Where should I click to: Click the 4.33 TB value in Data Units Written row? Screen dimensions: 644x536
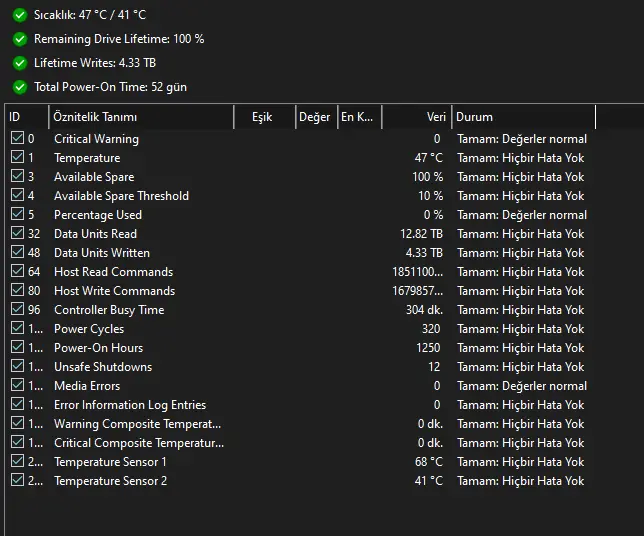point(424,253)
